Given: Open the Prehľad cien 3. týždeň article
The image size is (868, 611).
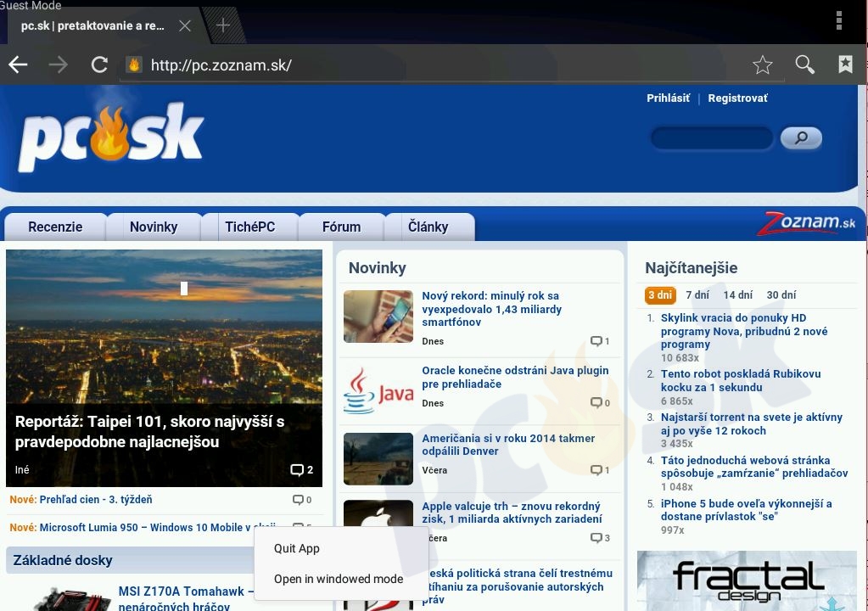Looking at the screenshot, I should coord(96,500).
